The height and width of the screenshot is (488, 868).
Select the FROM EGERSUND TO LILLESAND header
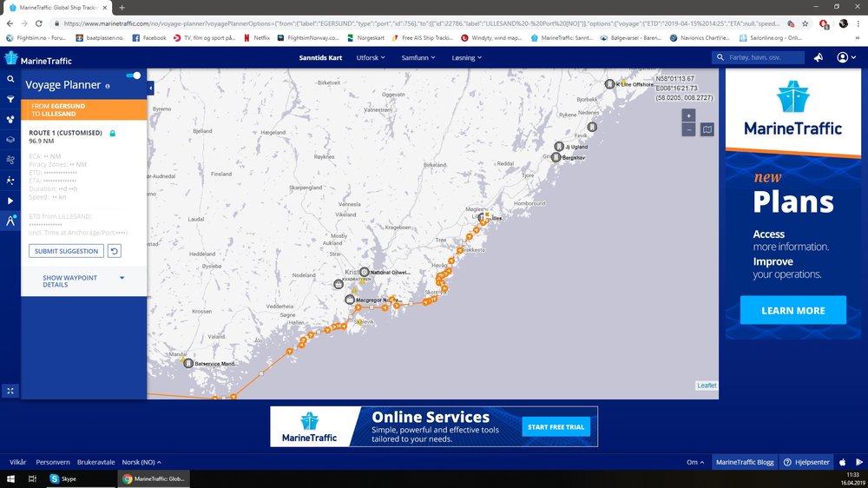[x=83, y=109]
